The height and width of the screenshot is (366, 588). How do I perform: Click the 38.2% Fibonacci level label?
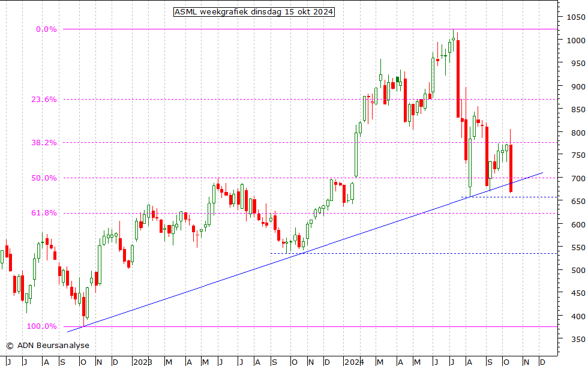click(x=44, y=143)
